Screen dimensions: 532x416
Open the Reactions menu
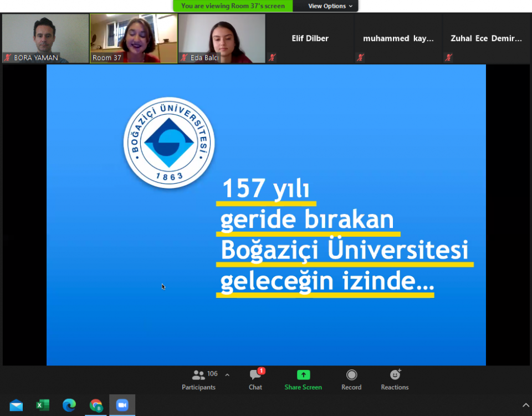[395, 380]
